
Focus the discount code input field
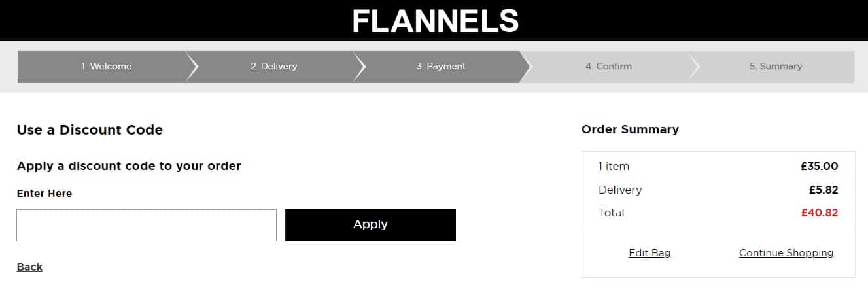click(147, 225)
